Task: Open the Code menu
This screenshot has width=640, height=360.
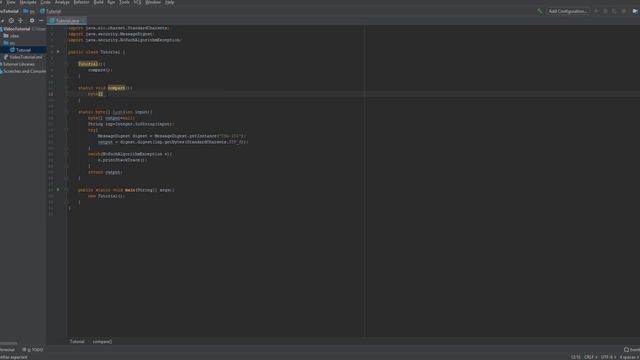Action: click(45, 2)
